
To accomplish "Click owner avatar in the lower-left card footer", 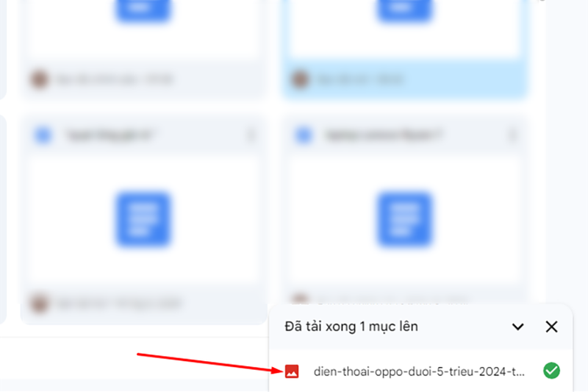I will 39,304.
